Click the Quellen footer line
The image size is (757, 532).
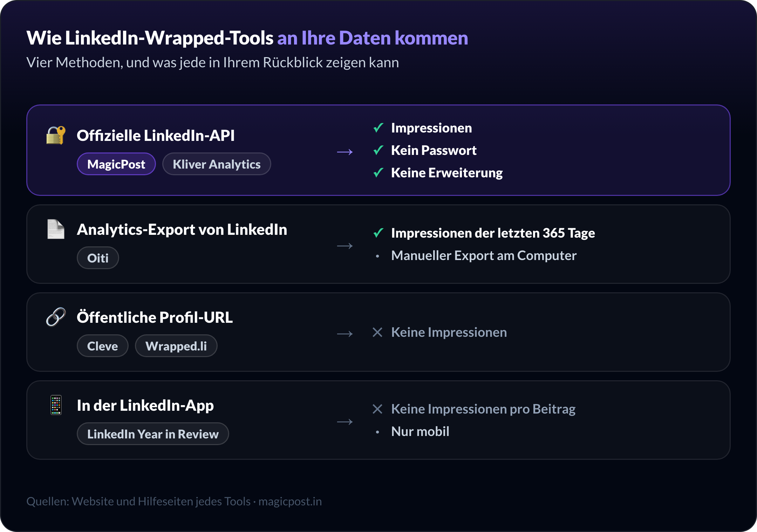[x=174, y=502]
